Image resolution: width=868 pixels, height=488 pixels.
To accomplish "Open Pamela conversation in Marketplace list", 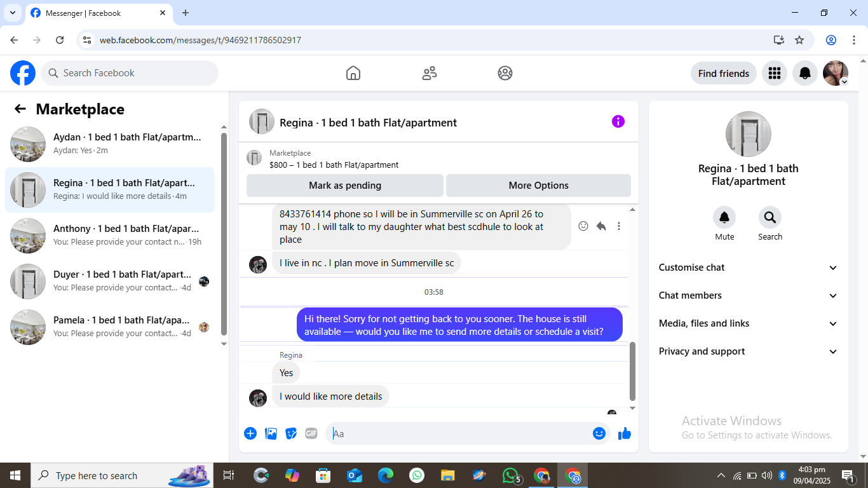I will [109, 327].
